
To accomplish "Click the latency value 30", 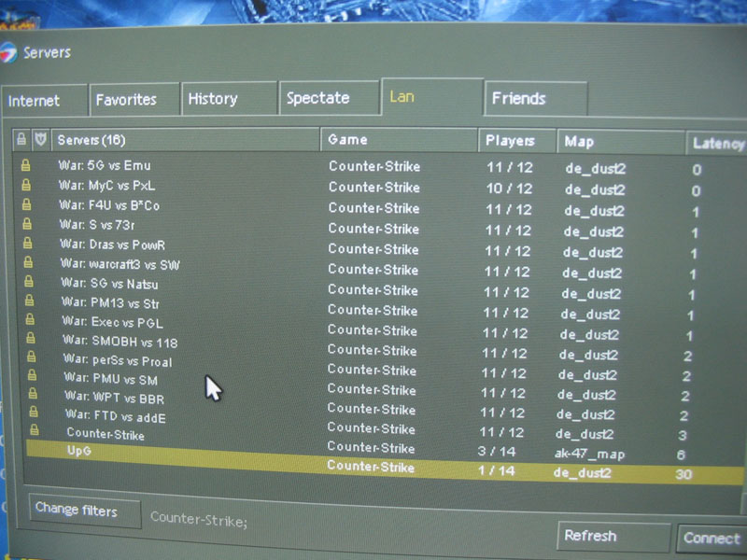I will (x=684, y=474).
